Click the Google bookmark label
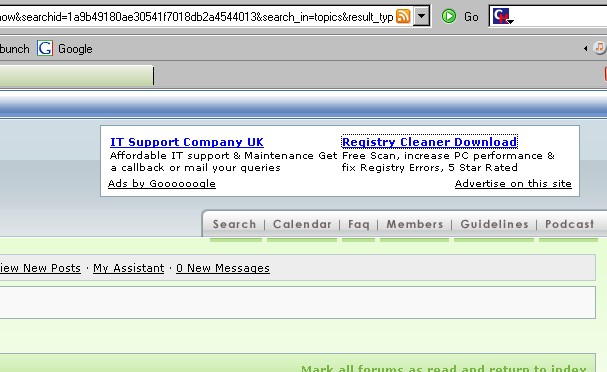Image resolution: width=607 pixels, height=372 pixels. click(75, 49)
